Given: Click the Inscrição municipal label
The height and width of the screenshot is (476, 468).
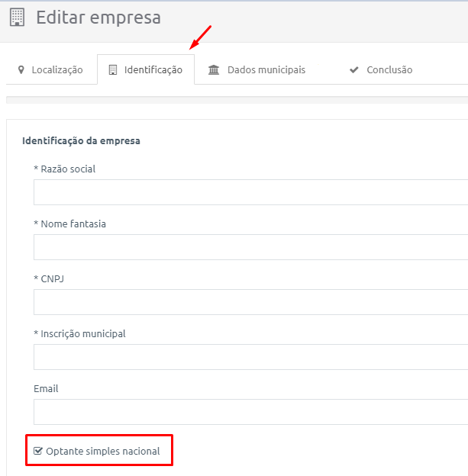Looking at the screenshot, I should click(79, 334).
